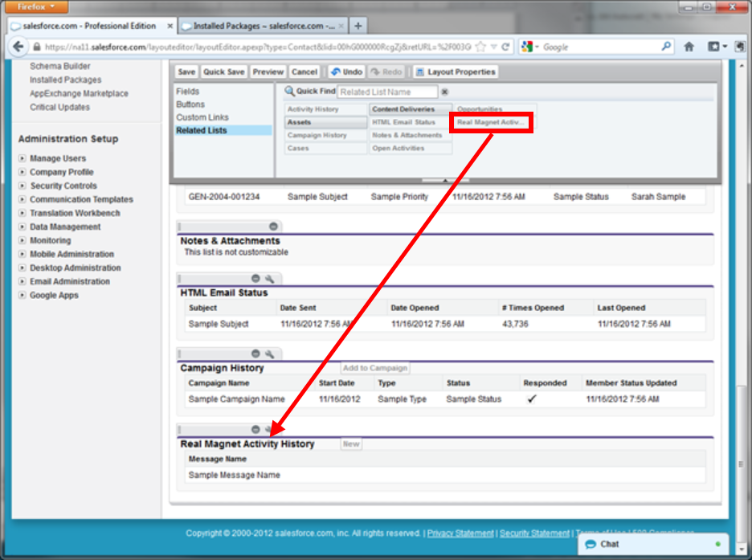Remove Campaign History list minus icon

tap(255, 354)
